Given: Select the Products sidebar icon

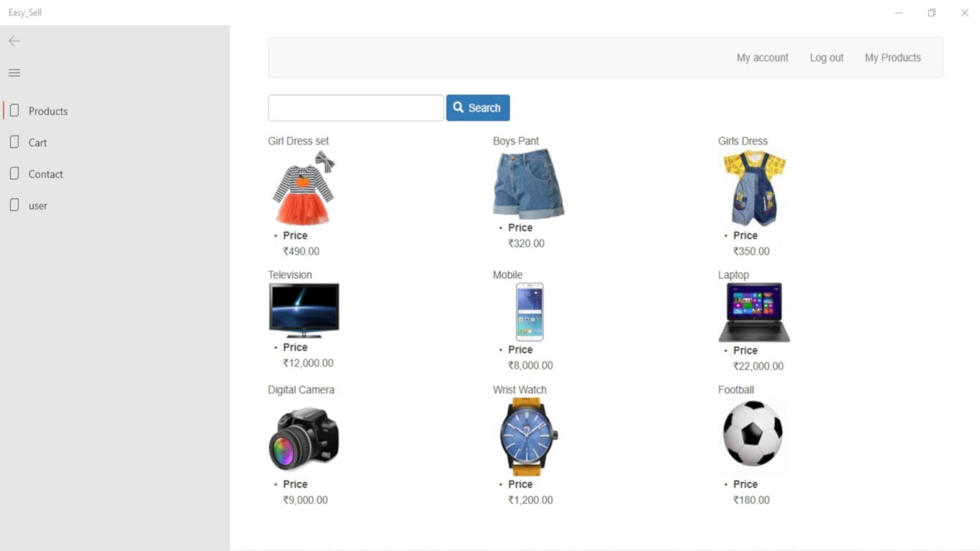Looking at the screenshot, I should click(x=14, y=110).
